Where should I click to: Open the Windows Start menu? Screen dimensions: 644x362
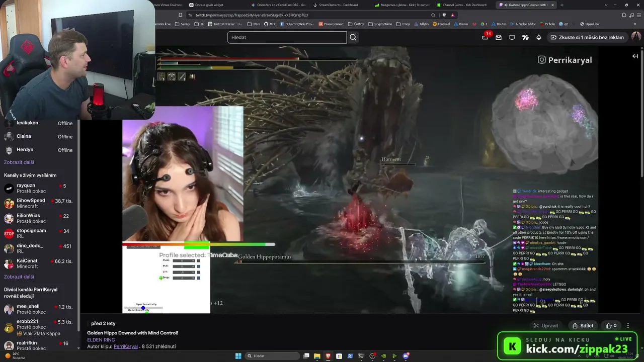coord(238,356)
